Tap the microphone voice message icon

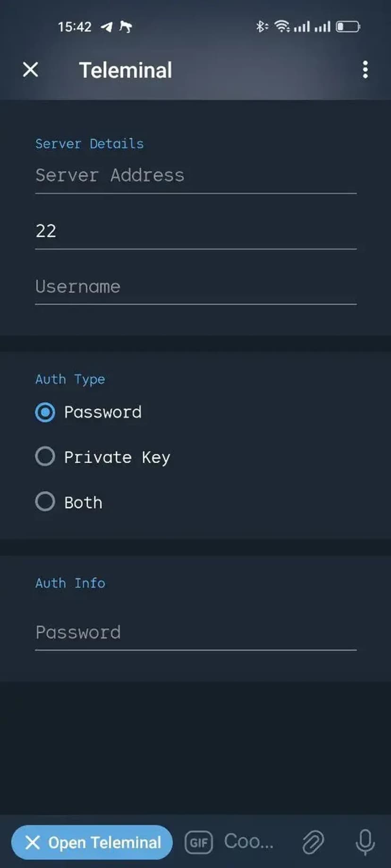click(x=365, y=843)
